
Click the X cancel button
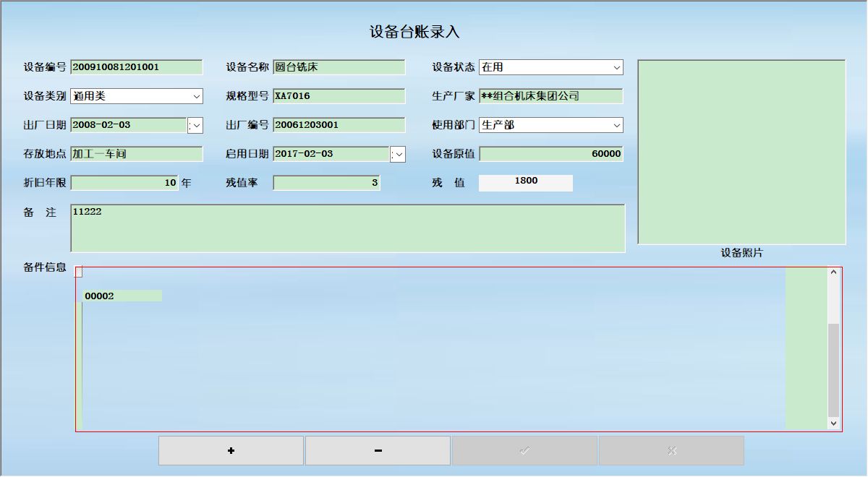coord(671,450)
